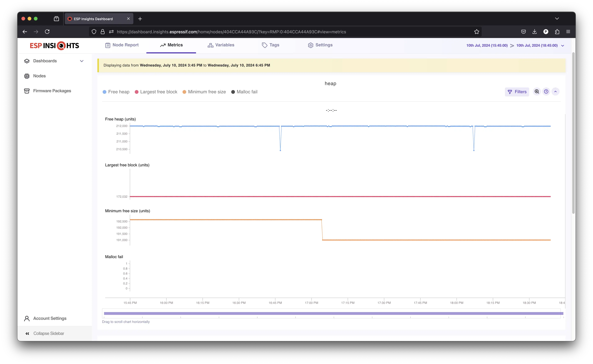Image resolution: width=593 pixels, height=364 pixels.
Task: Open the browser downloads icon
Action: pos(535,32)
